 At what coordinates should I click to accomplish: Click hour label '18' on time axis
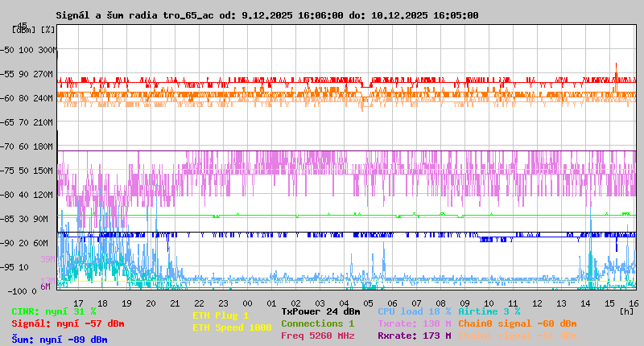103,303
